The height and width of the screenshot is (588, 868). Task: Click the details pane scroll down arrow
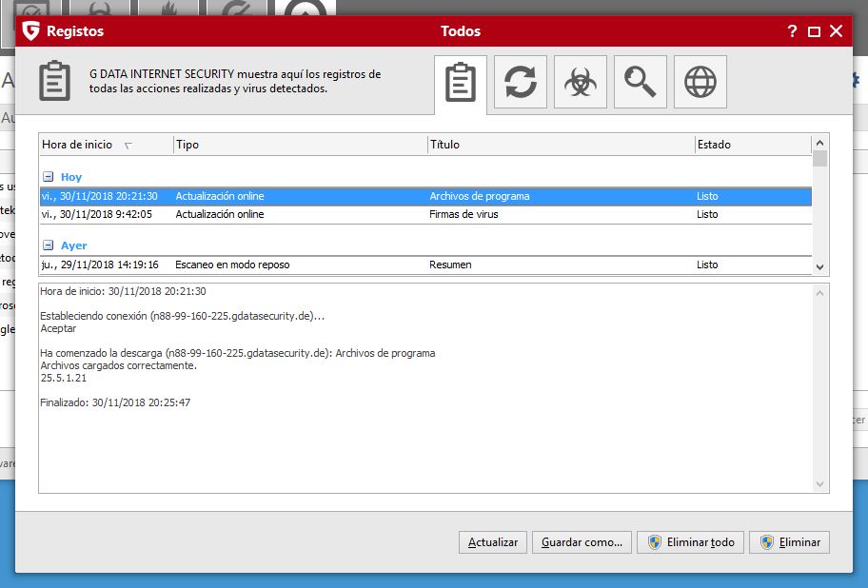pyautogui.click(x=819, y=484)
